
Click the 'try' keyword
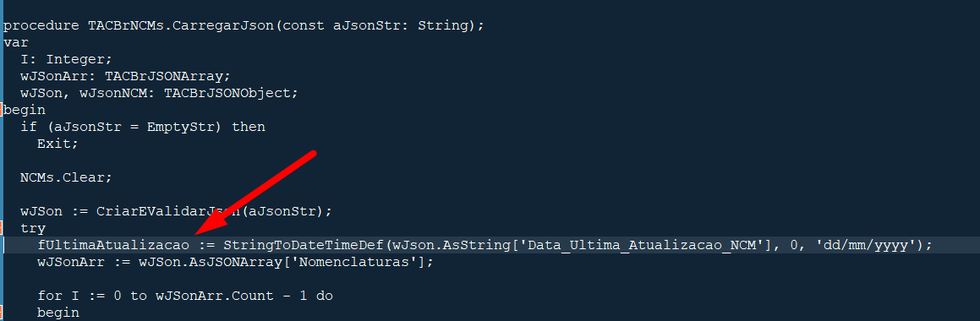33,228
